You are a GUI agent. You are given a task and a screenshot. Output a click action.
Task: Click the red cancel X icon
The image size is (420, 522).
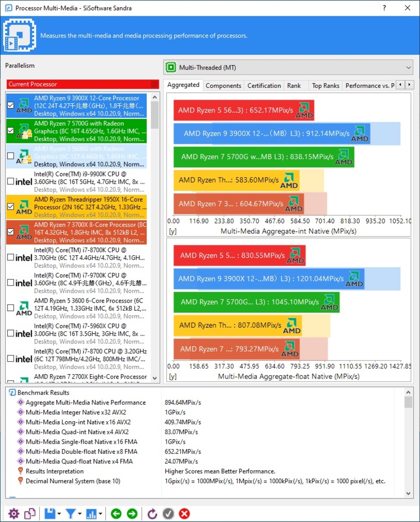point(184,514)
